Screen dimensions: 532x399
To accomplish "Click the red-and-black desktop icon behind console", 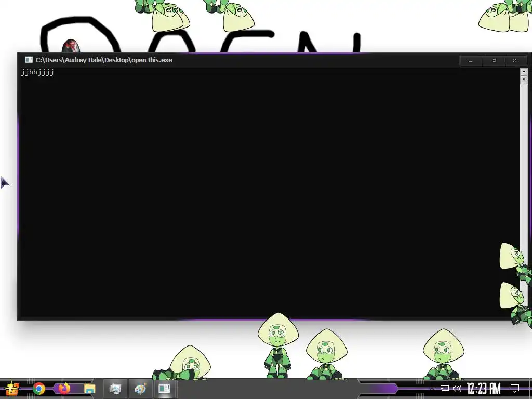I will point(71,46).
